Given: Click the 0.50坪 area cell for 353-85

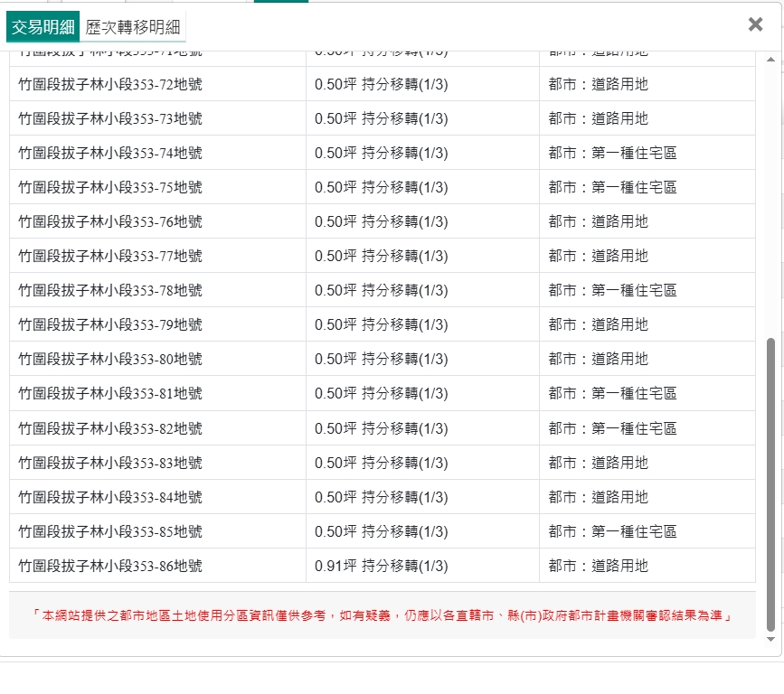Looking at the screenshot, I should [382, 531].
